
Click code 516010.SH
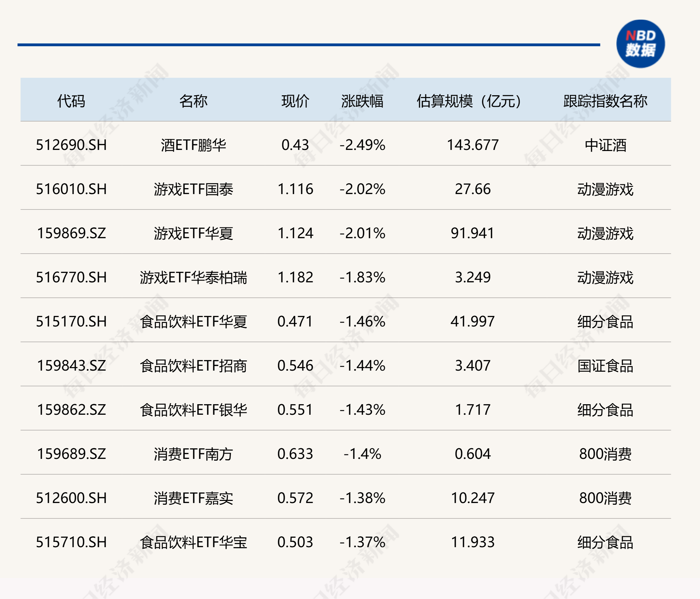[x=71, y=189]
